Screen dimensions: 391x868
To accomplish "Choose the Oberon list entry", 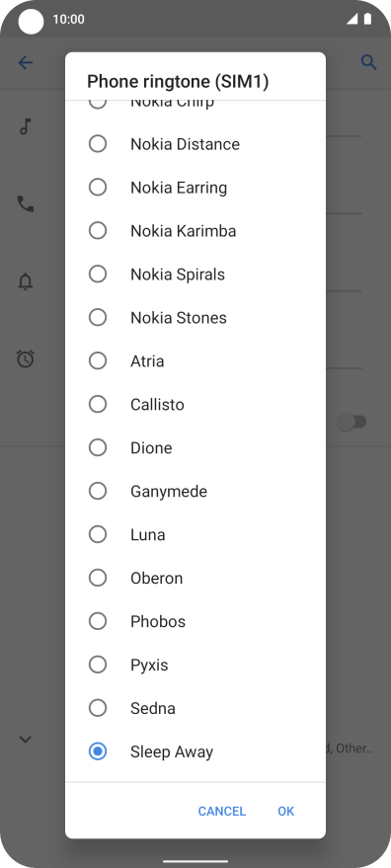I will coord(195,578).
